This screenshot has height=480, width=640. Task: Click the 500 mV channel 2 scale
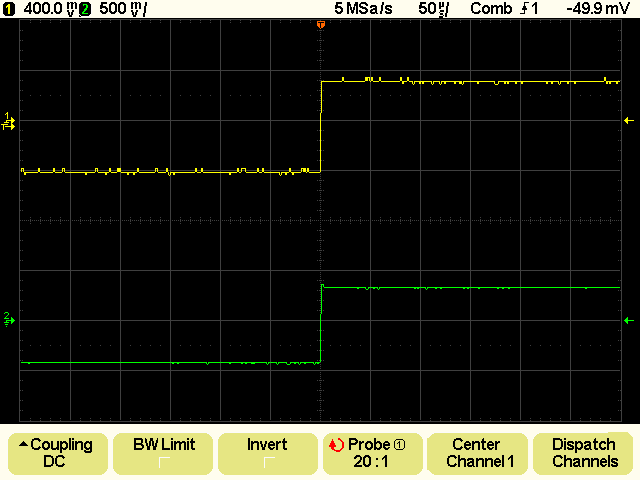pyautogui.click(x=123, y=9)
